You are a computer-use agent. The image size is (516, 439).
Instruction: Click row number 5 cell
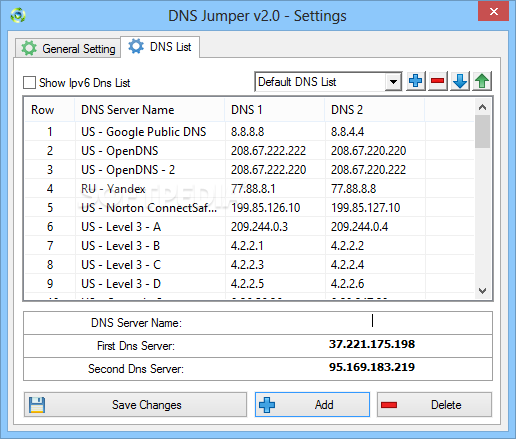coord(50,208)
